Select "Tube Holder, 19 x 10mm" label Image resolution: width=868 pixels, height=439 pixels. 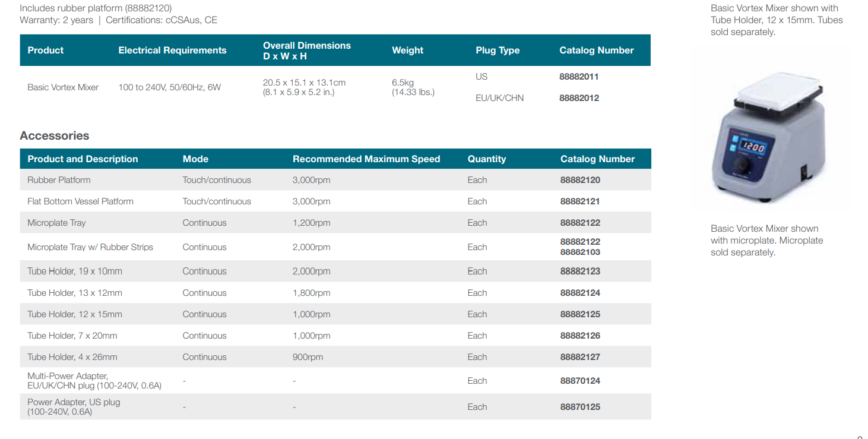click(x=75, y=271)
